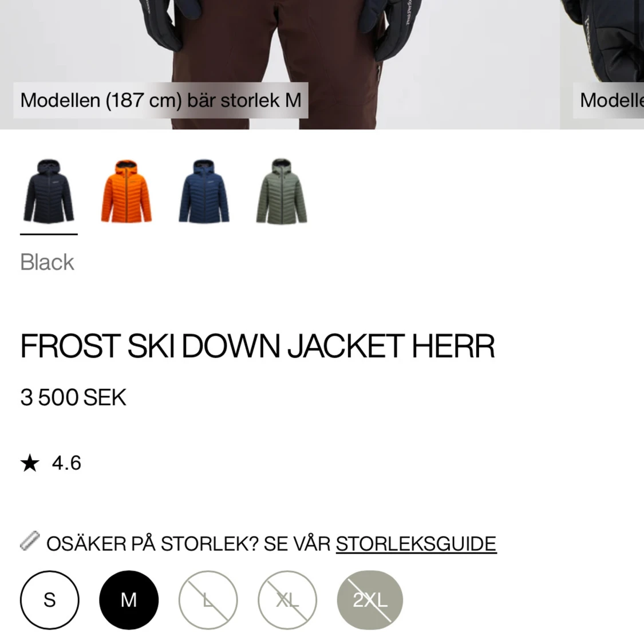Viewport: 644px width, 644px height.
Task: Open the main model product photo
Action: 280,65
